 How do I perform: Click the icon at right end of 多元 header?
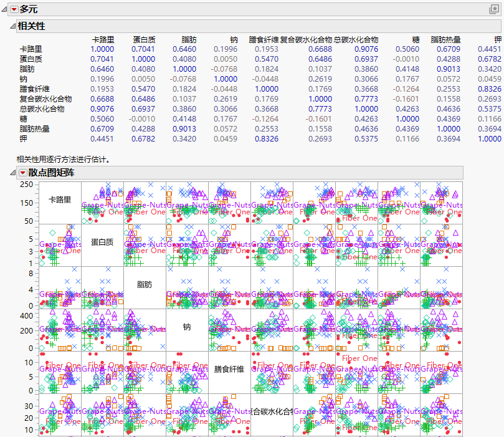(495, 9)
